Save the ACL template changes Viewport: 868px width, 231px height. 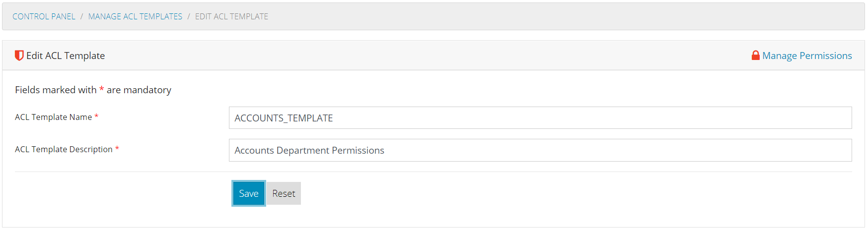[249, 193]
